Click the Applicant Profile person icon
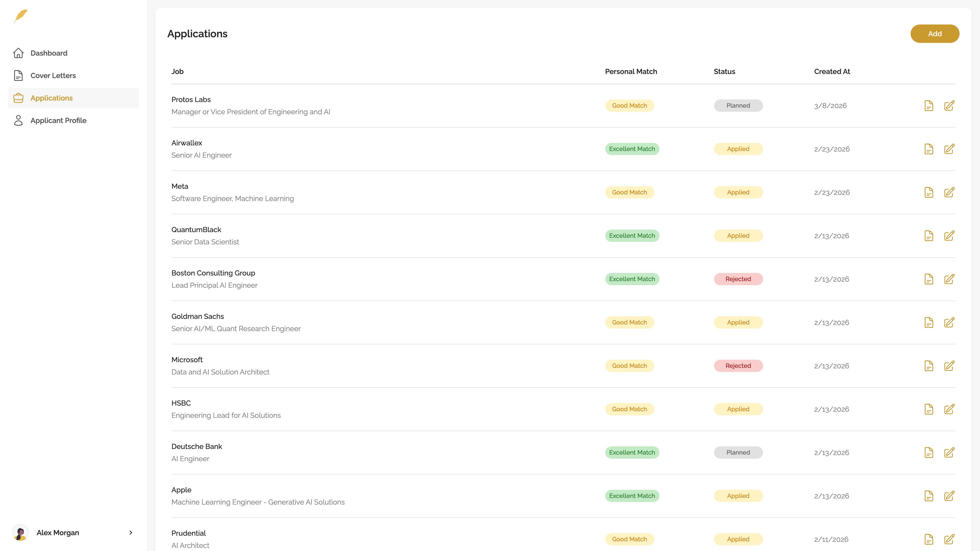Image resolution: width=980 pixels, height=551 pixels. pos(18,121)
